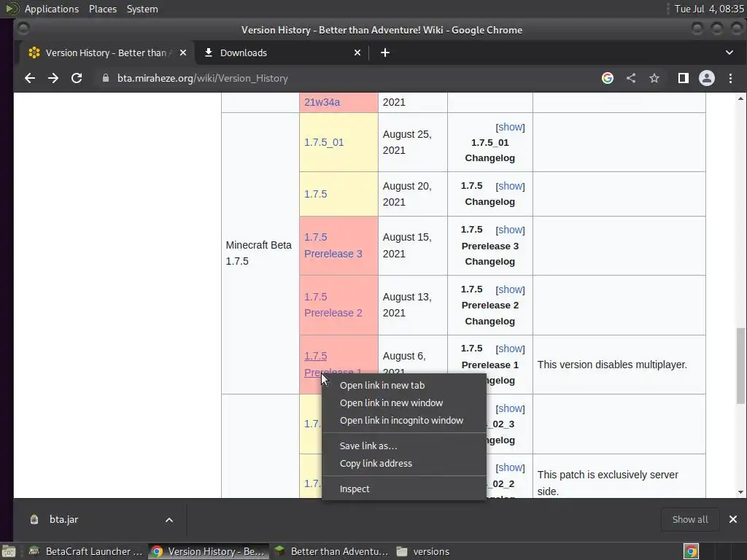
Task: Click the site lock icon in address bar
Action: click(106, 78)
